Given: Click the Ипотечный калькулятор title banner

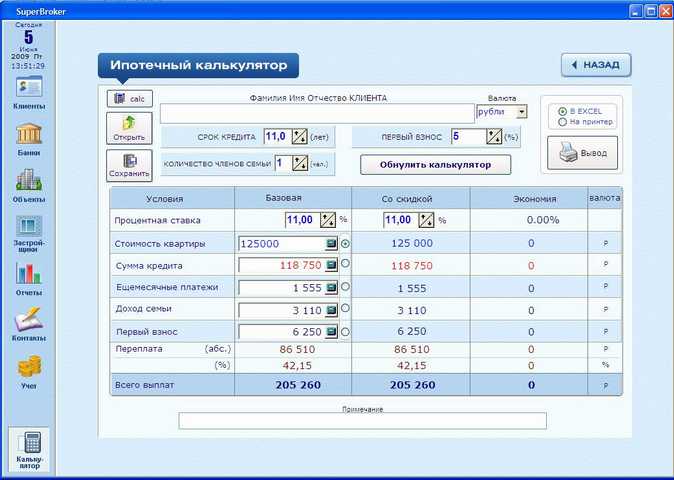Looking at the screenshot, I should point(198,66).
